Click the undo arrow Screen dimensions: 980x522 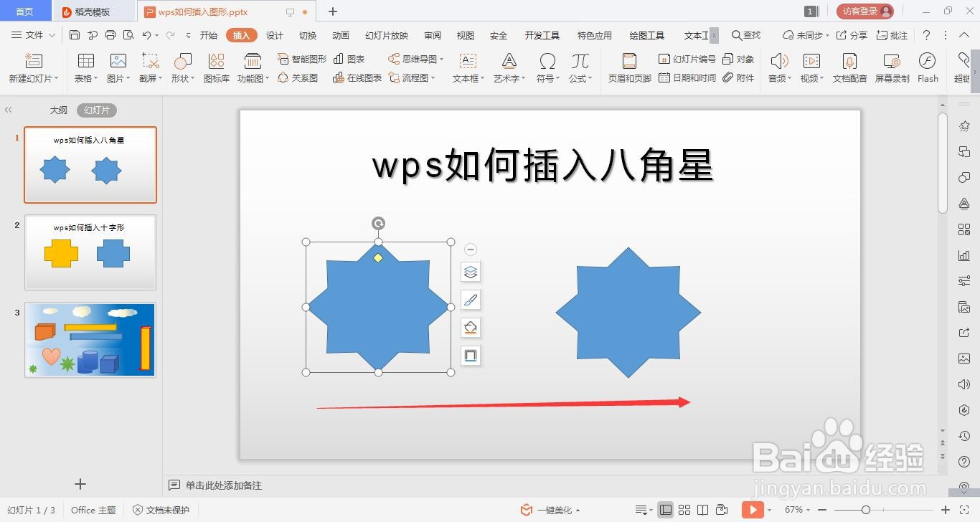click(x=146, y=35)
